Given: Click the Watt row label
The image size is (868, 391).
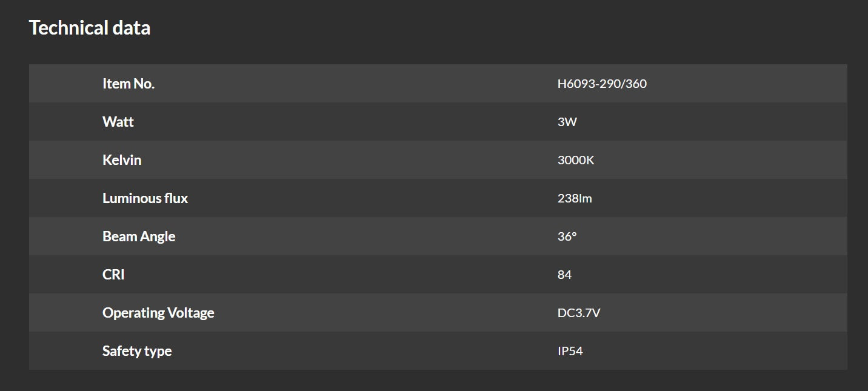Looking at the screenshot, I should [118, 122].
